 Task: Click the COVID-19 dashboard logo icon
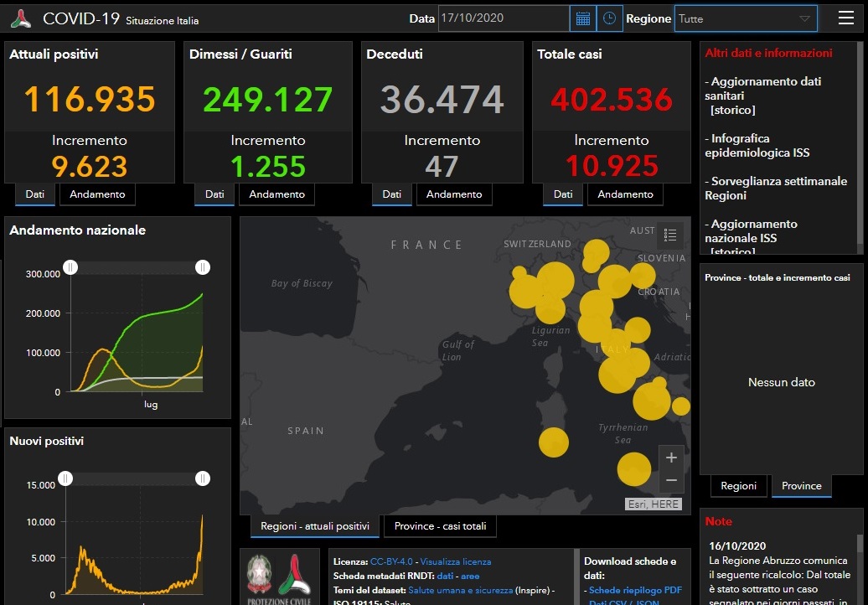click(x=21, y=18)
